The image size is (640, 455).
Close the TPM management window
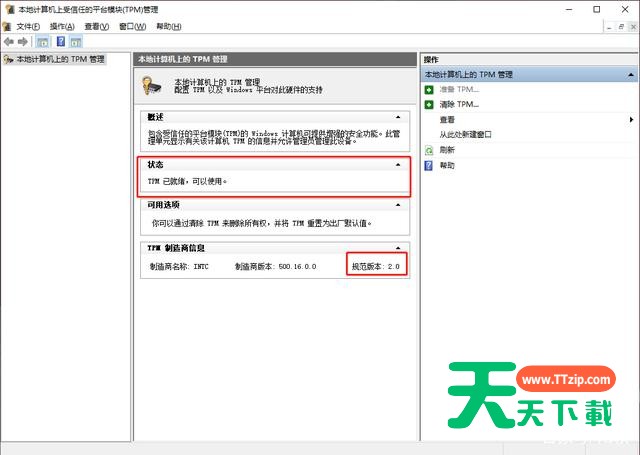[625, 9]
